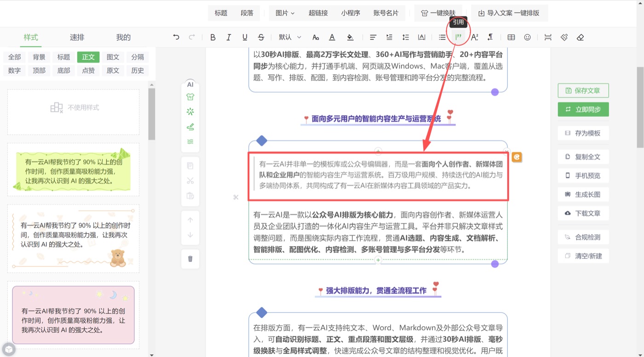Open the background fill color tool
Image resolution: width=644 pixels, height=357 pixels.
click(350, 37)
